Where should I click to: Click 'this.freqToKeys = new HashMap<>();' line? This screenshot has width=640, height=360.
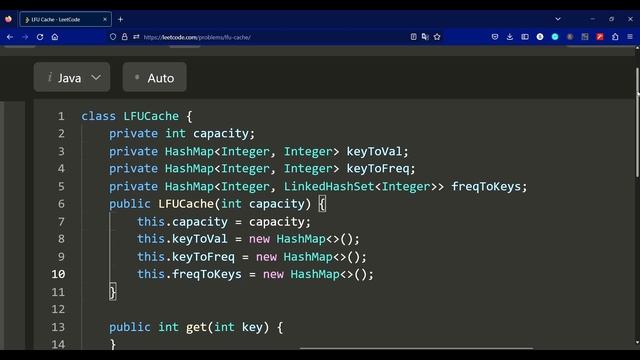(255, 274)
